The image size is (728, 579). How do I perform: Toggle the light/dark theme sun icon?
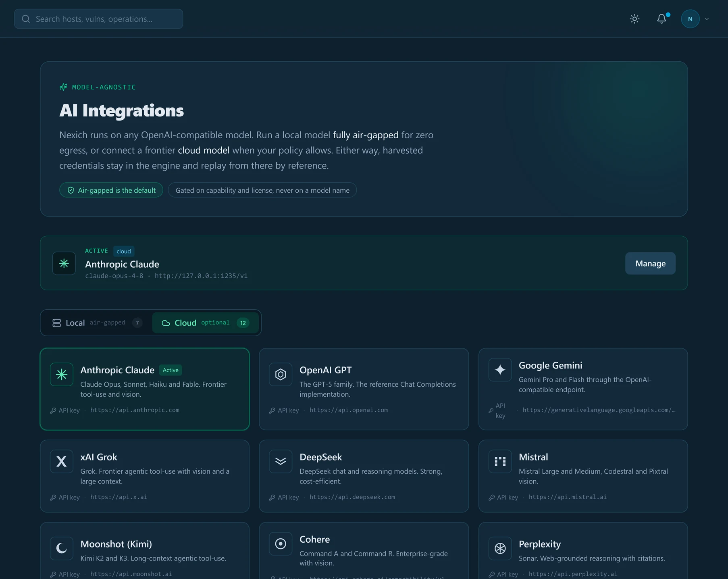[634, 19]
